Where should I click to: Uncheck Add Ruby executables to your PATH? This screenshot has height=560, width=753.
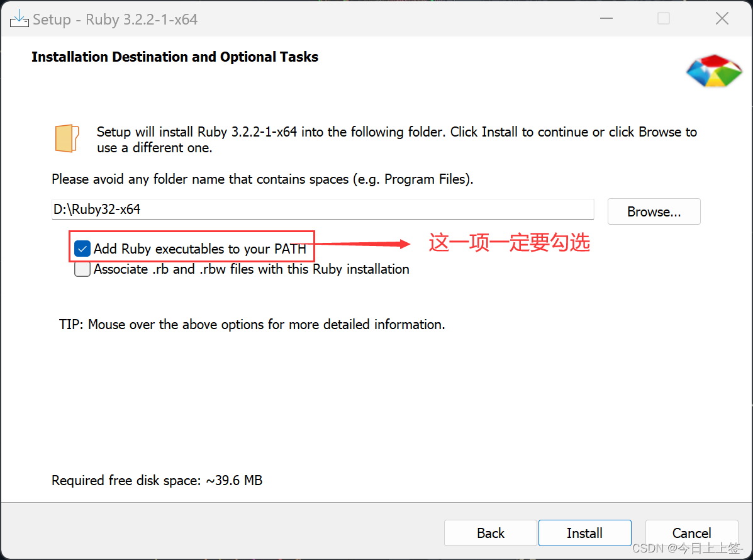tap(82, 249)
